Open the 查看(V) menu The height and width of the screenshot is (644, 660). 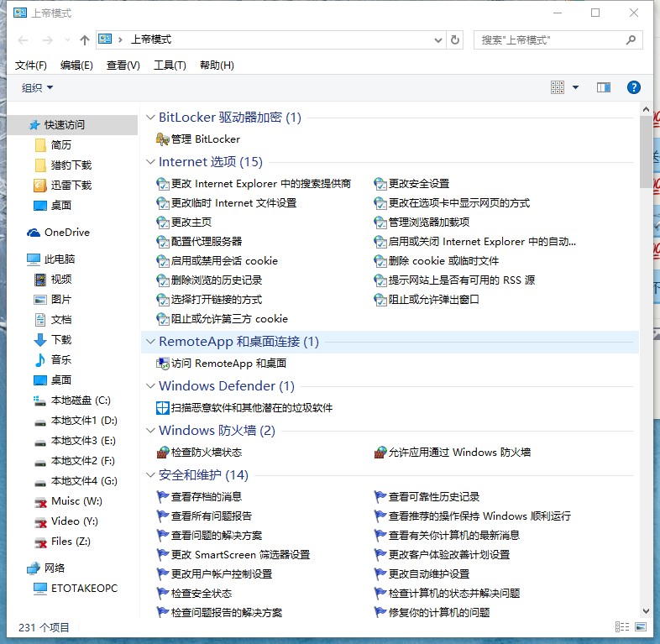(x=123, y=65)
